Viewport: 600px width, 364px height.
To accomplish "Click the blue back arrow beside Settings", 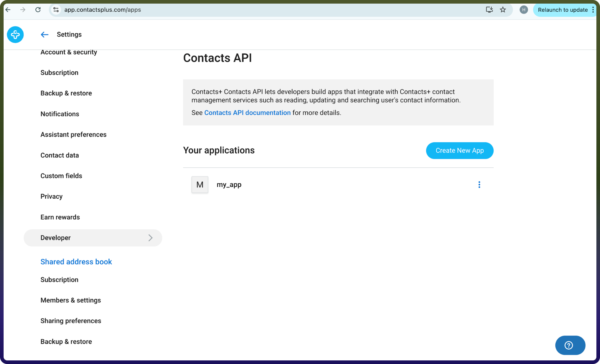I will (x=44, y=35).
